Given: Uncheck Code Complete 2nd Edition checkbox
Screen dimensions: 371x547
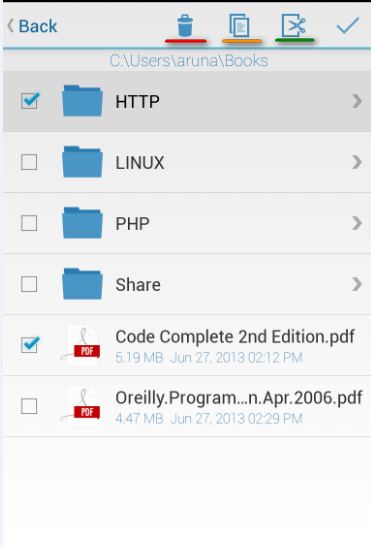Looking at the screenshot, I should coord(29,345).
